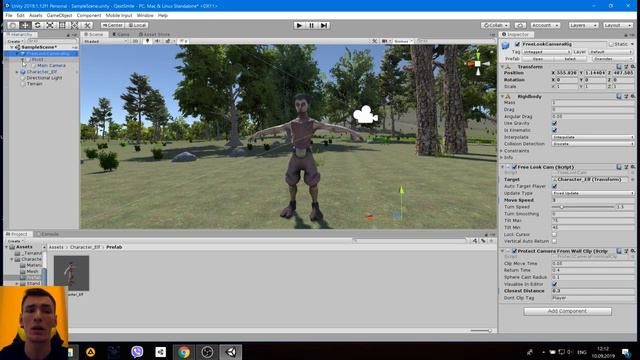Open the Component menu
640x360 pixels.
[89, 16]
